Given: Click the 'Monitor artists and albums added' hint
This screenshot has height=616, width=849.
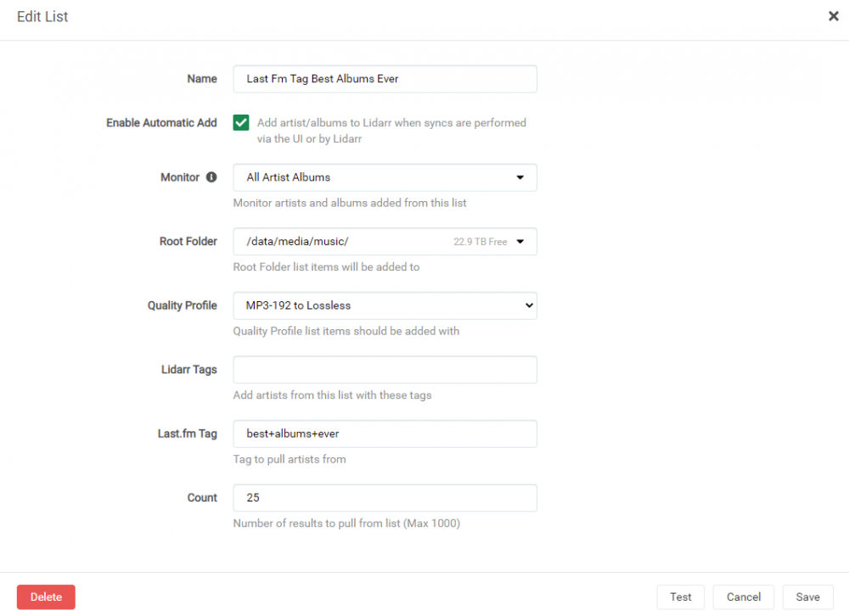Looking at the screenshot, I should pyautogui.click(x=350, y=203).
